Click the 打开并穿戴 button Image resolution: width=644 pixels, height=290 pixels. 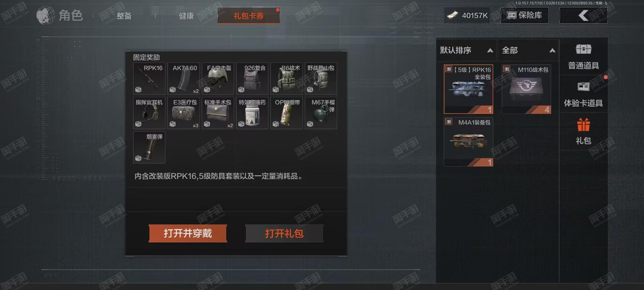tap(188, 233)
